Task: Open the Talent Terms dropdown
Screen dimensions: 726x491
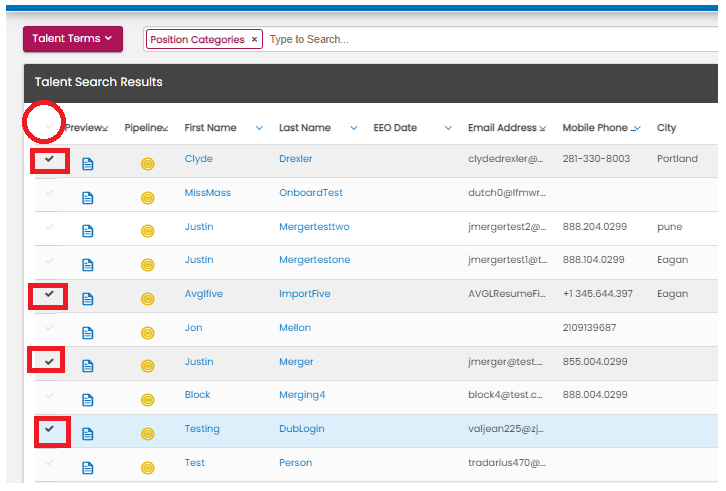Action: (x=73, y=38)
